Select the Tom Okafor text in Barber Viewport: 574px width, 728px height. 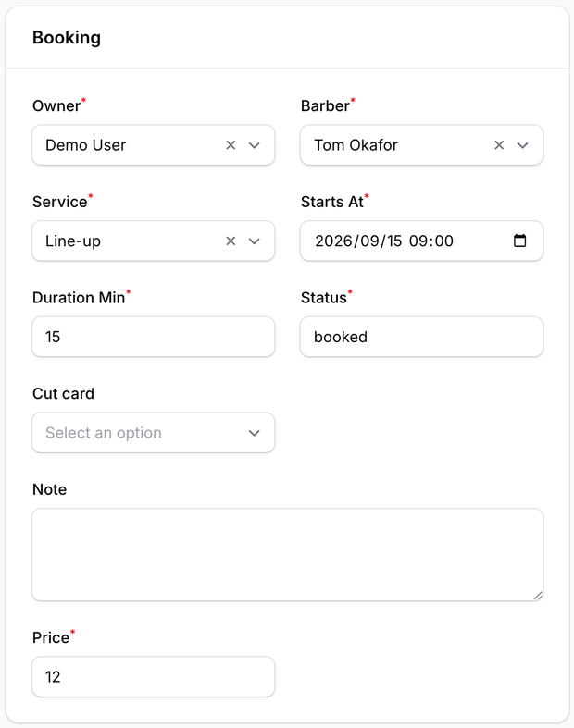click(356, 145)
